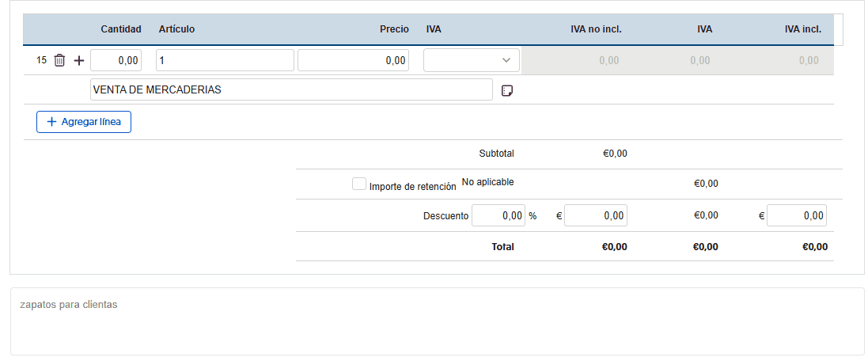Delete line 15 using the trash icon

59,60
